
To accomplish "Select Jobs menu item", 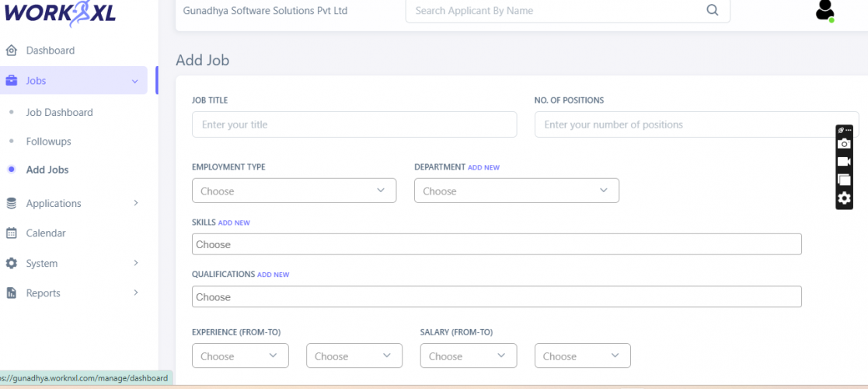I will click(74, 80).
